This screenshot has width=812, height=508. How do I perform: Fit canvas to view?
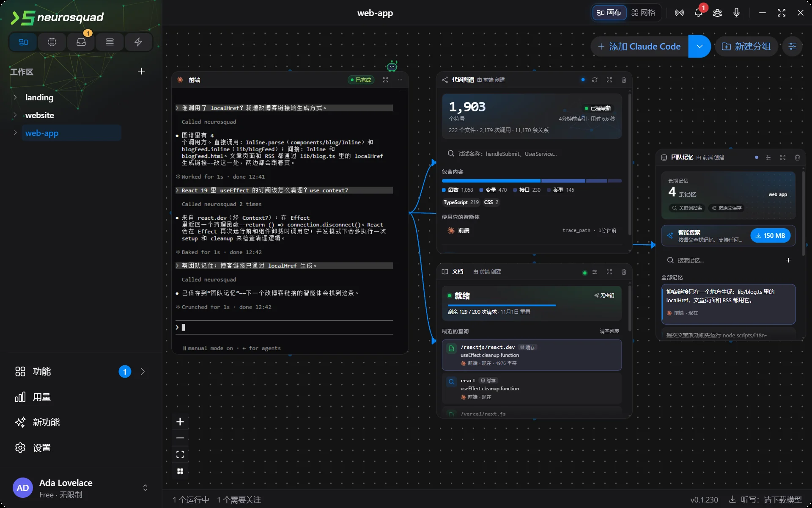[x=180, y=455]
